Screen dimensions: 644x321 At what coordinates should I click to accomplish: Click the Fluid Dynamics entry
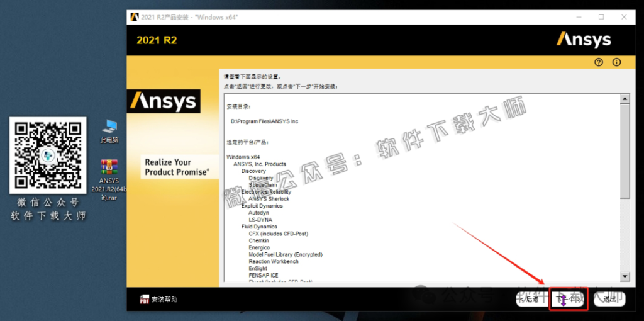pos(259,227)
